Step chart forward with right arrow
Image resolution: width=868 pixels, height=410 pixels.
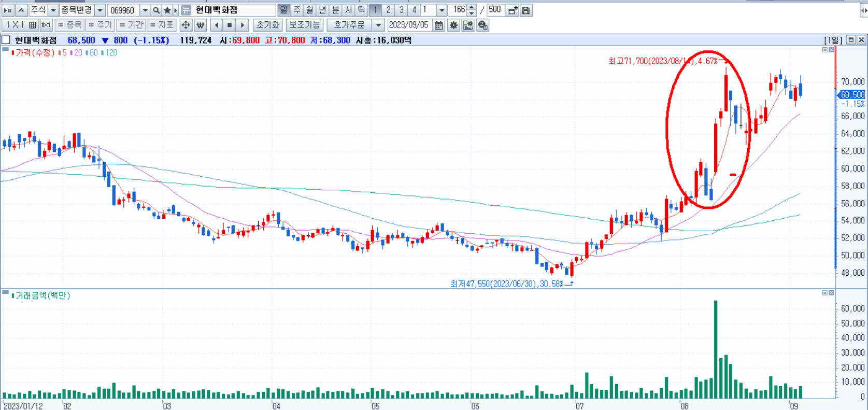243,25
